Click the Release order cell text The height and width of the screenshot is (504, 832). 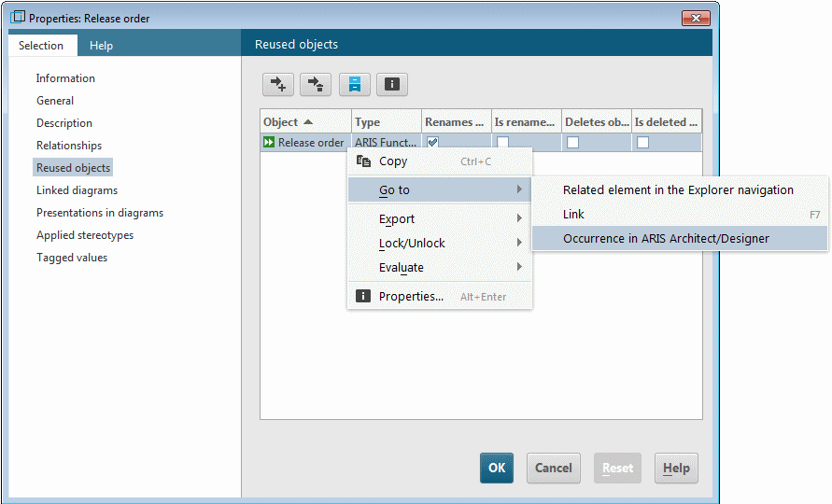pos(311,143)
